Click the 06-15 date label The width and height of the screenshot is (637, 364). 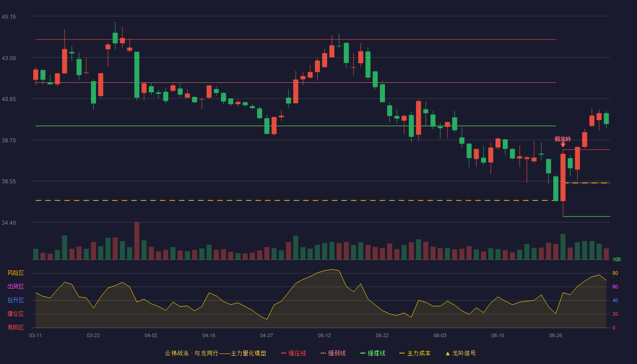(x=498, y=335)
